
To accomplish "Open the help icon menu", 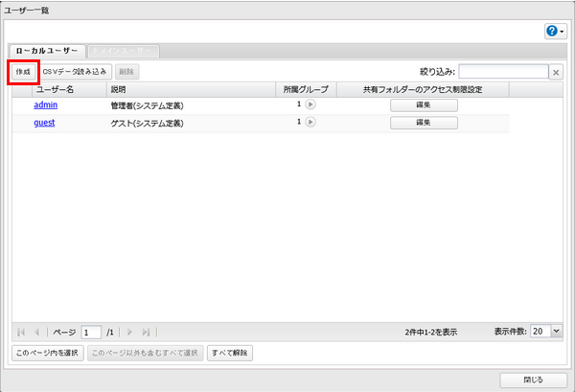I will tap(556, 32).
